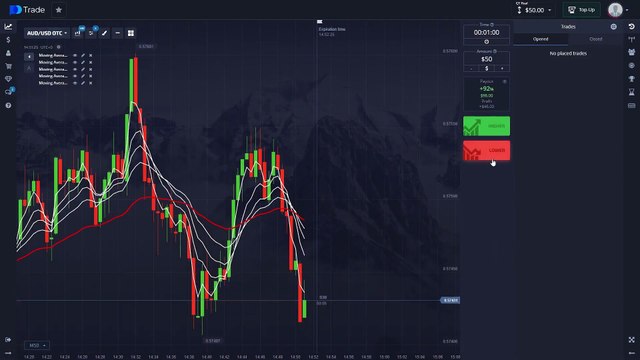Switch to the Closed trades tab
This screenshot has height=360, width=640.
click(x=596, y=39)
